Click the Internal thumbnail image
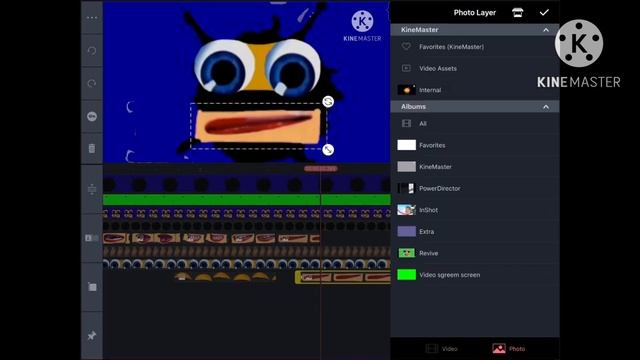 coord(407,90)
